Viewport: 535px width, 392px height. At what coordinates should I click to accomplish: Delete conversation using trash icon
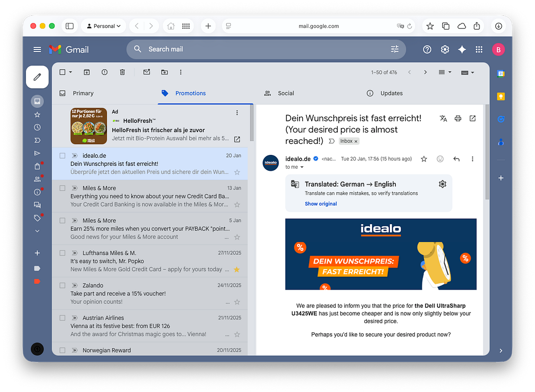122,72
